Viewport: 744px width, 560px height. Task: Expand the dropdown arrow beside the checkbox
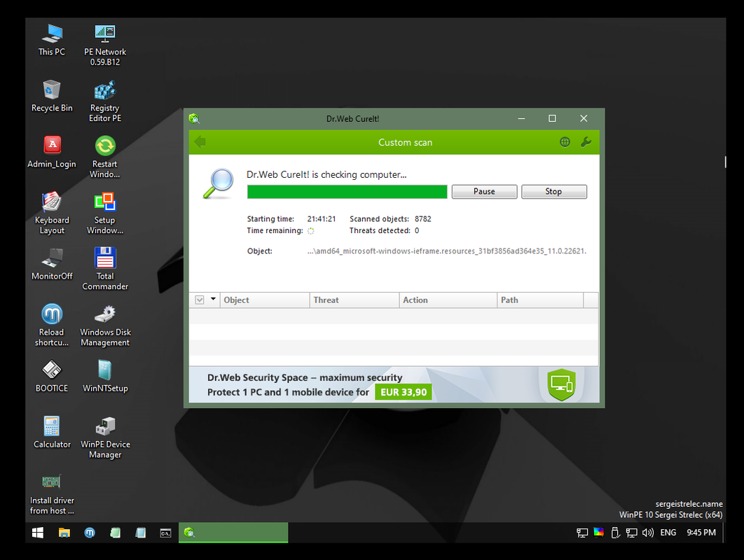213,299
